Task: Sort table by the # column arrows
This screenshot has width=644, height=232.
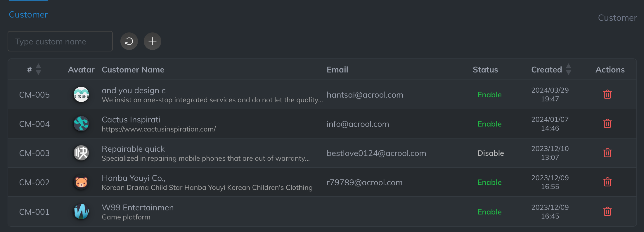Action: pos(38,70)
